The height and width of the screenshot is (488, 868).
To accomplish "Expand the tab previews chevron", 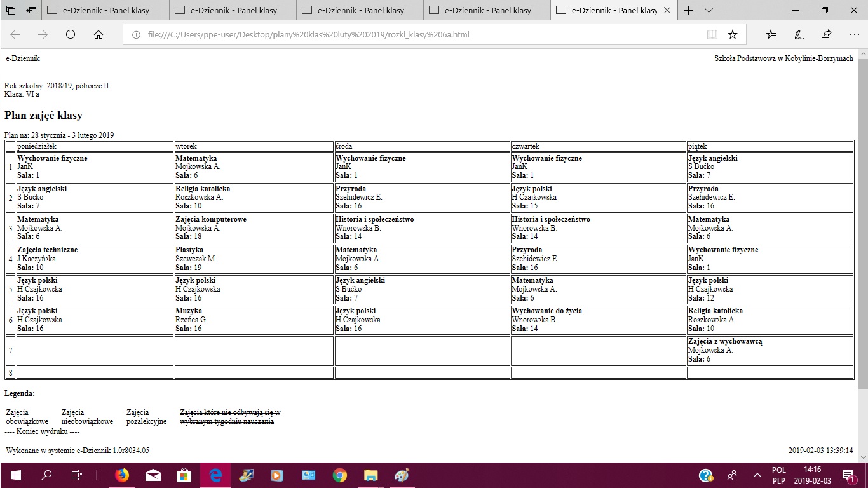I will [709, 11].
